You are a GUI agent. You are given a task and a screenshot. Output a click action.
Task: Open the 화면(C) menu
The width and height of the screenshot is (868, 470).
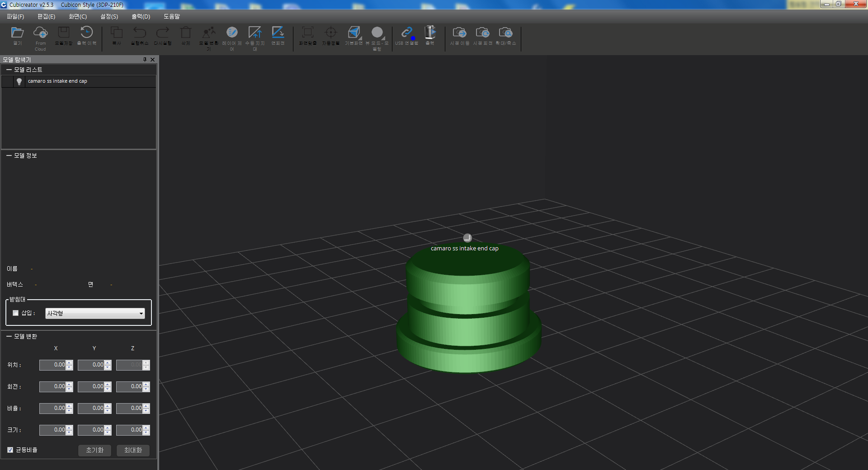click(x=78, y=16)
